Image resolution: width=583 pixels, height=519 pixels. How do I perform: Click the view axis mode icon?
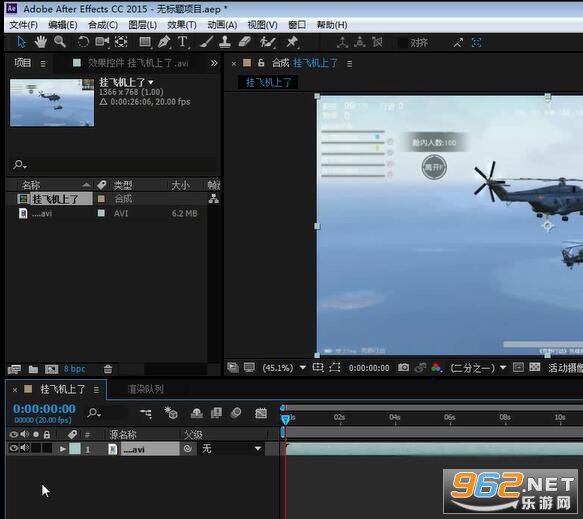pos(377,42)
